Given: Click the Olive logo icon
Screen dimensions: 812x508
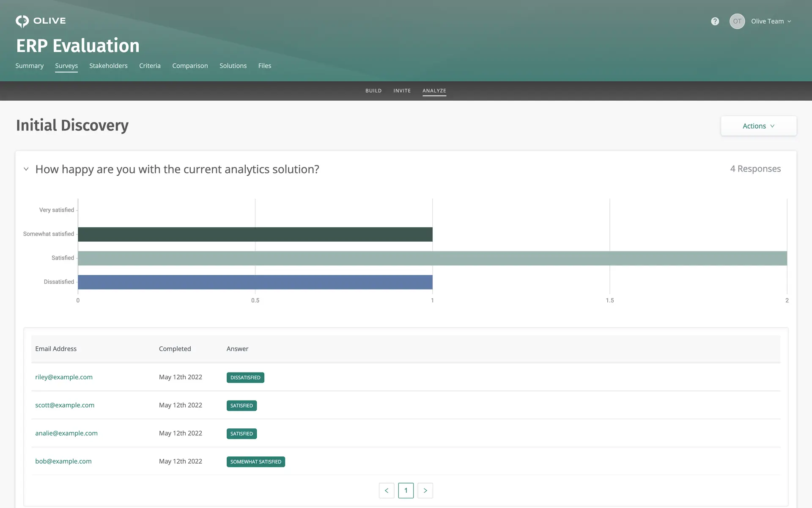Looking at the screenshot, I should point(22,21).
